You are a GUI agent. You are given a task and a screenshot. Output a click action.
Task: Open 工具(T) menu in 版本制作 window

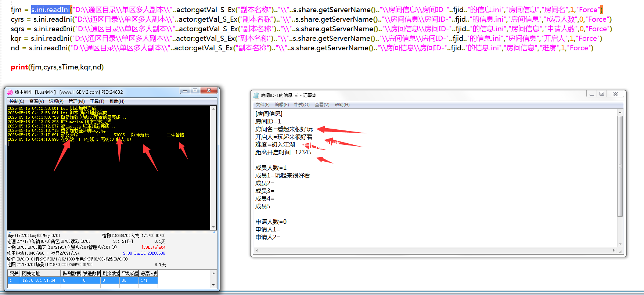coord(97,101)
